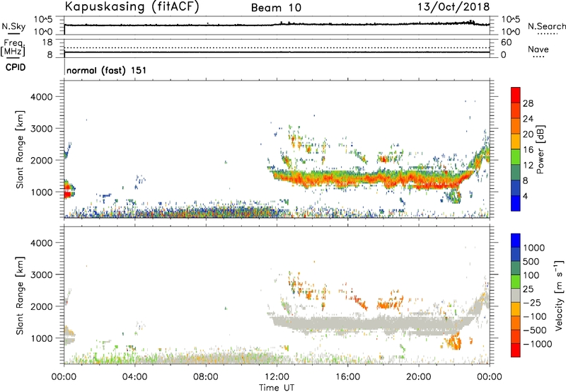Click the dotted Nave line in frequency panel
Image resolution: width=566 pixels, height=392 pixels.
tap(277, 47)
